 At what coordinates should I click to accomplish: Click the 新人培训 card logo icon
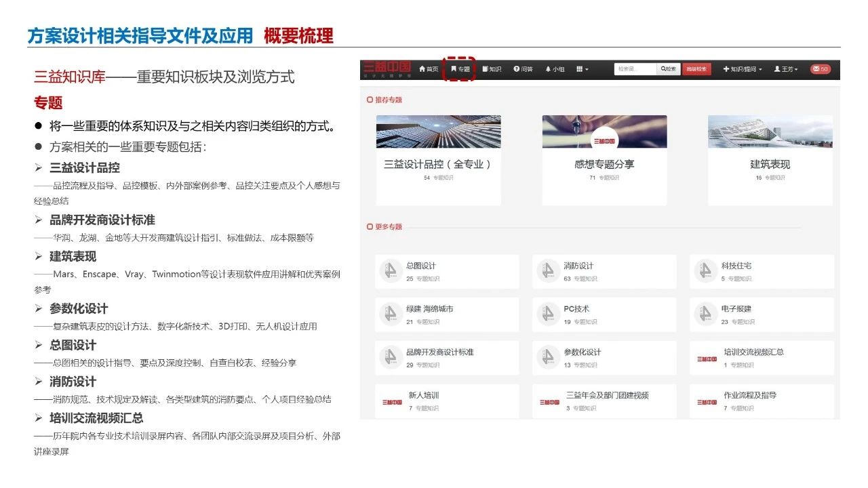[x=392, y=402]
